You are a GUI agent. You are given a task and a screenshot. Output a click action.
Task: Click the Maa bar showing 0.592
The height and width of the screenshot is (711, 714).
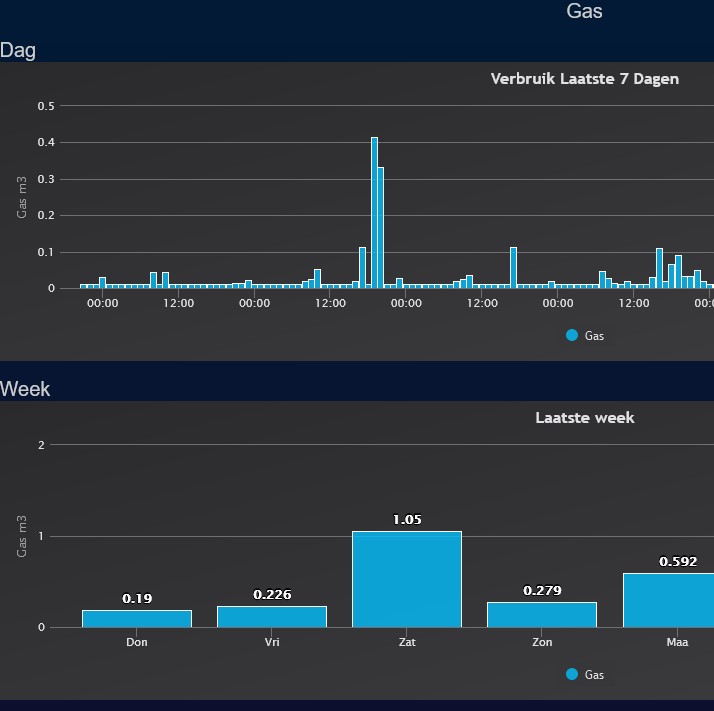668,600
